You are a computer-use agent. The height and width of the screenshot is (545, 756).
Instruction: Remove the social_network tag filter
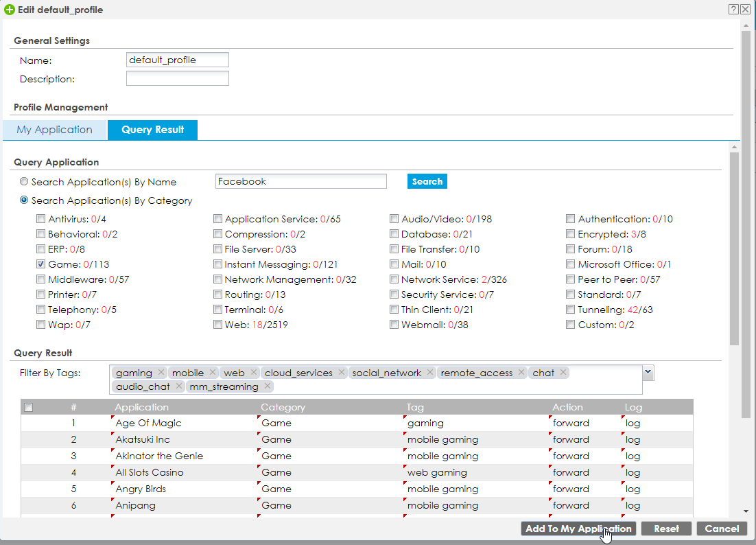coord(430,373)
